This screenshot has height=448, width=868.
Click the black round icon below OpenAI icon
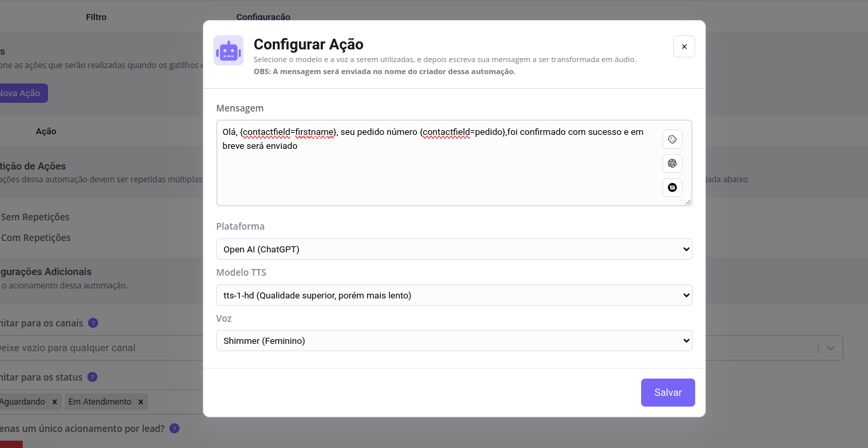coord(672,188)
